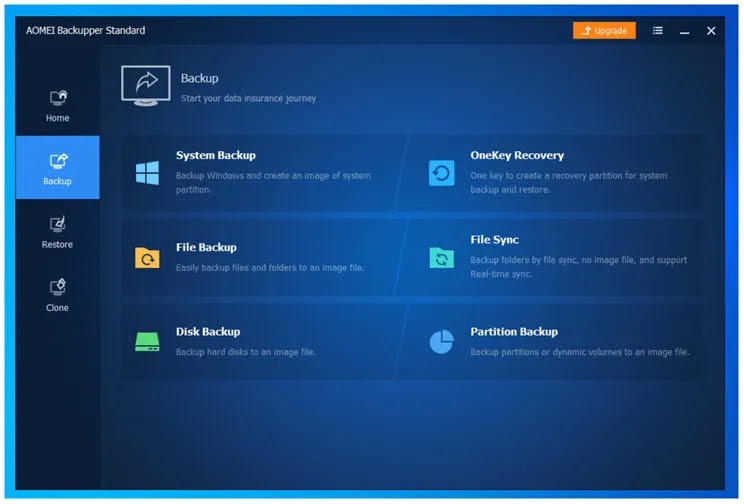This screenshot has height=504, width=744.
Task: Click the Backup header monitor icon
Action: coord(146,86)
